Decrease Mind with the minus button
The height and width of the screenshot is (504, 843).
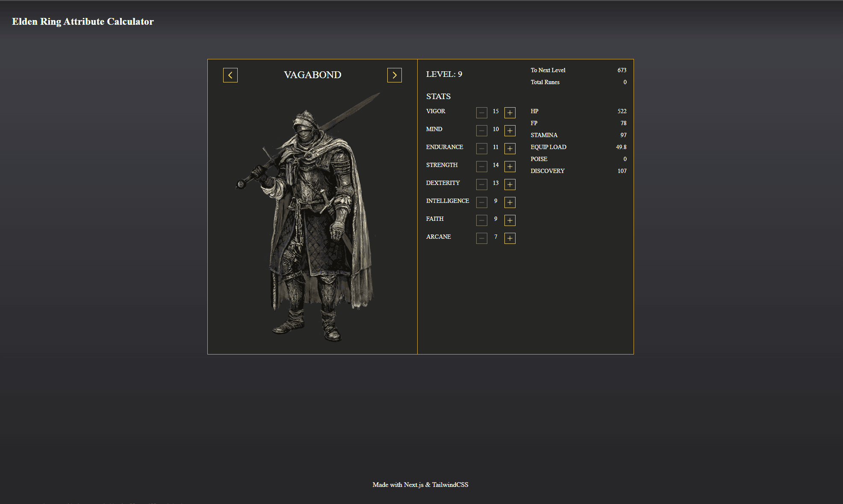[481, 131]
